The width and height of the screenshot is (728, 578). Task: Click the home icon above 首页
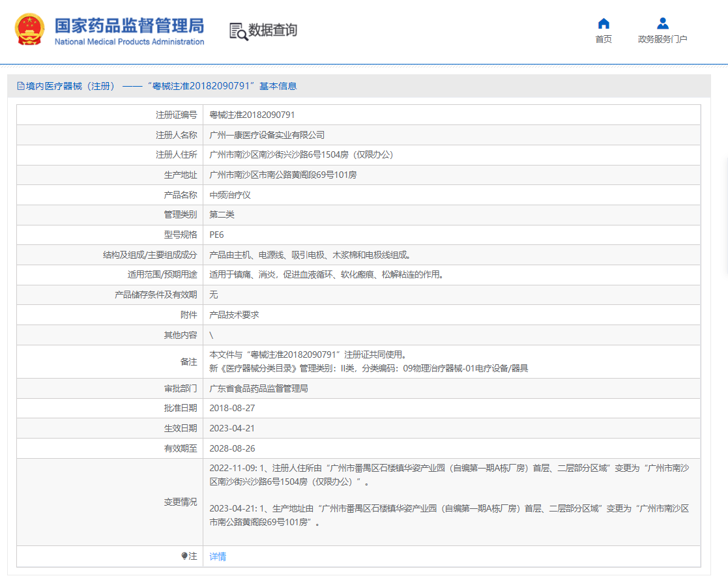[604, 23]
